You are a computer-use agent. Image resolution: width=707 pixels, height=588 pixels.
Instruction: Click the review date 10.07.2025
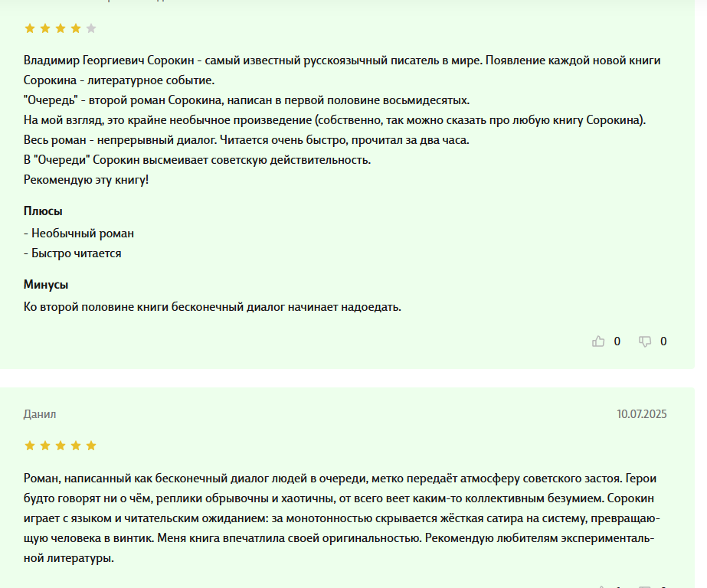(x=642, y=414)
